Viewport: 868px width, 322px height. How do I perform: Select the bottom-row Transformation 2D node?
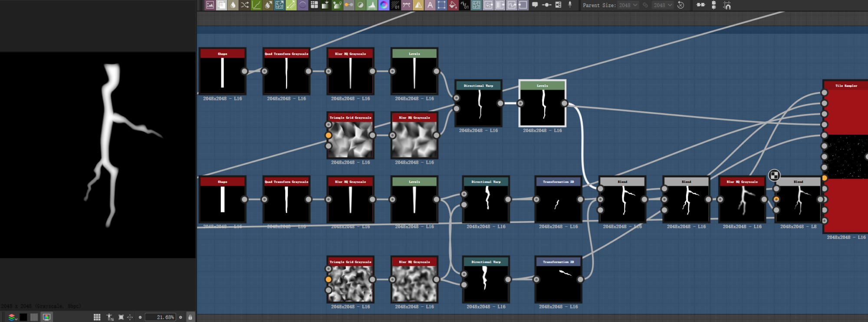click(558, 279)
